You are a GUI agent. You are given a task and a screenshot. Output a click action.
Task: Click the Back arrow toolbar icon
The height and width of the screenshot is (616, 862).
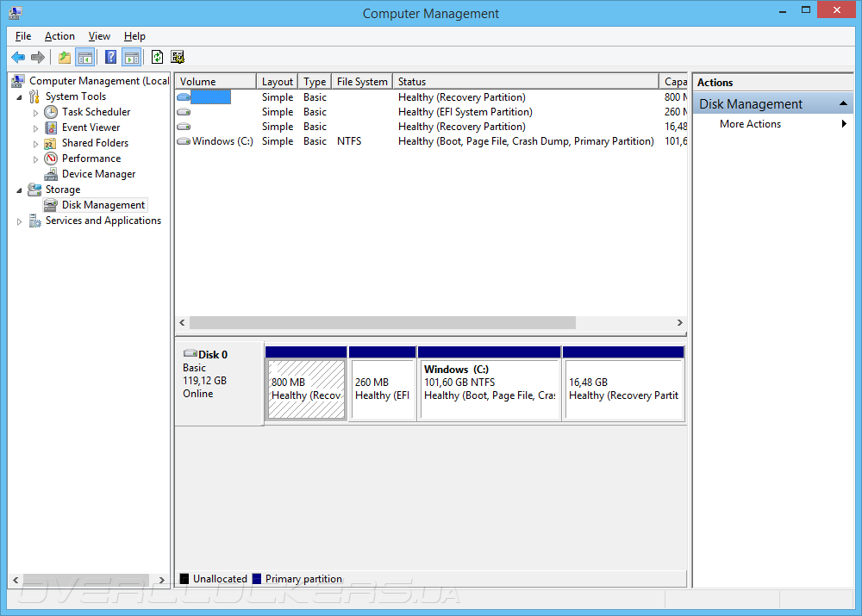tap(18, 57)
